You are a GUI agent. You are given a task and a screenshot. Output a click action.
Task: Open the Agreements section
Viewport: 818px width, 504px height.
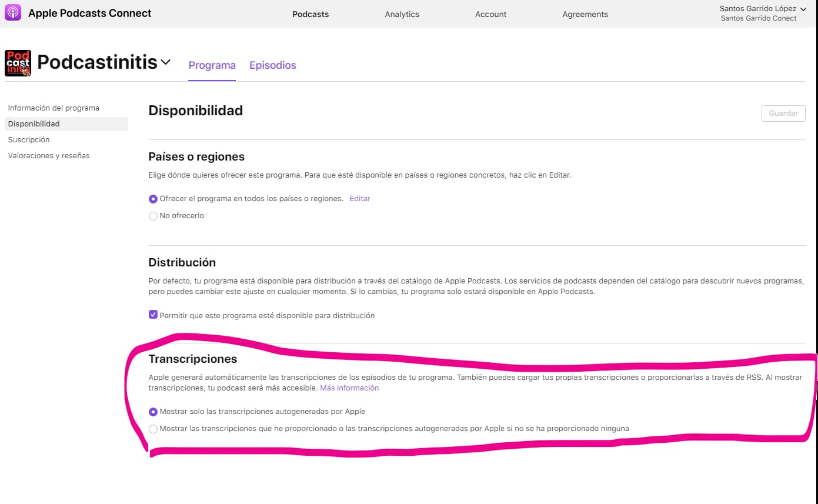[x=585, y=14]
